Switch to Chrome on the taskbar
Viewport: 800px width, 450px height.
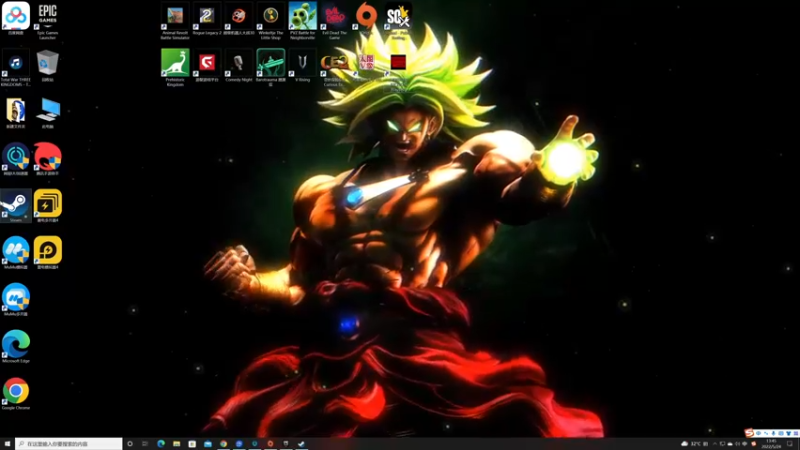click(x=223, y=444)
